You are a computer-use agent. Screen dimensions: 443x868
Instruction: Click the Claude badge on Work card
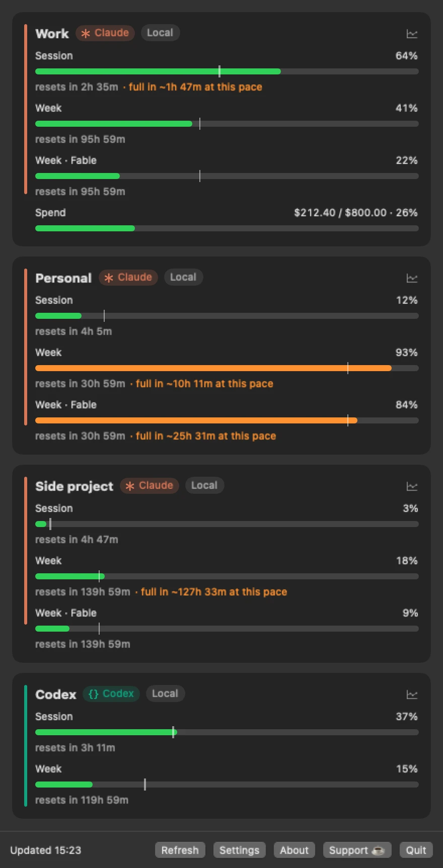click(105, 33)
